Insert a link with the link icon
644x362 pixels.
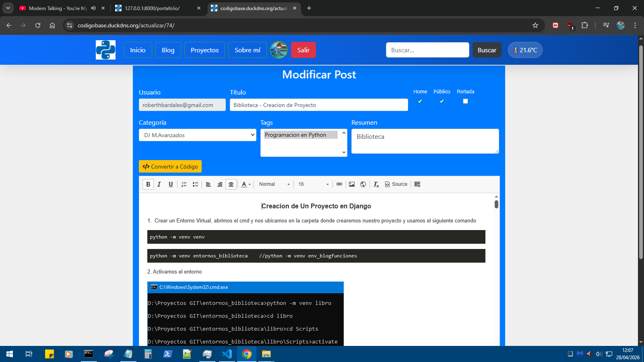(x=339, y=184)
